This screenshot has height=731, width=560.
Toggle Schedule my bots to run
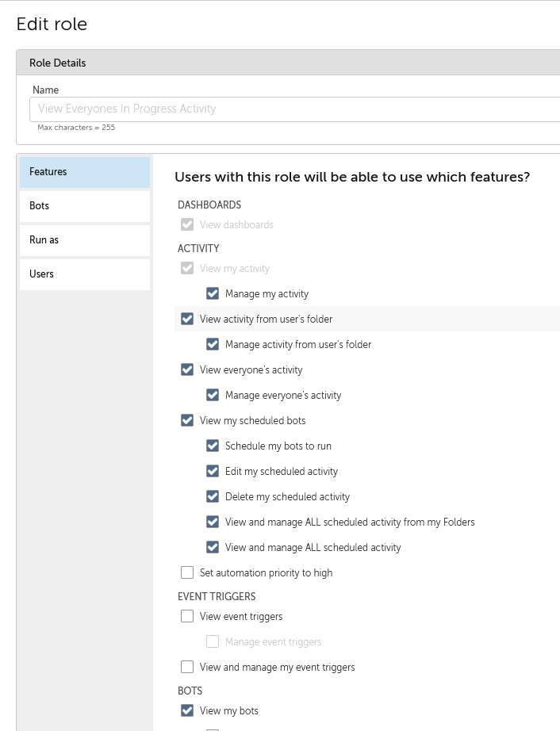[x=213, y=446]
